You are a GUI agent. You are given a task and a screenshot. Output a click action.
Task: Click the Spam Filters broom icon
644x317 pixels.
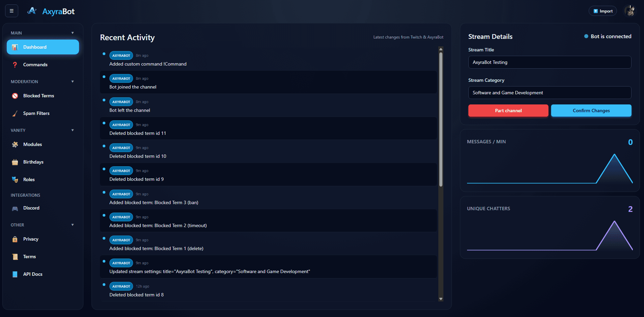(15, 114)
